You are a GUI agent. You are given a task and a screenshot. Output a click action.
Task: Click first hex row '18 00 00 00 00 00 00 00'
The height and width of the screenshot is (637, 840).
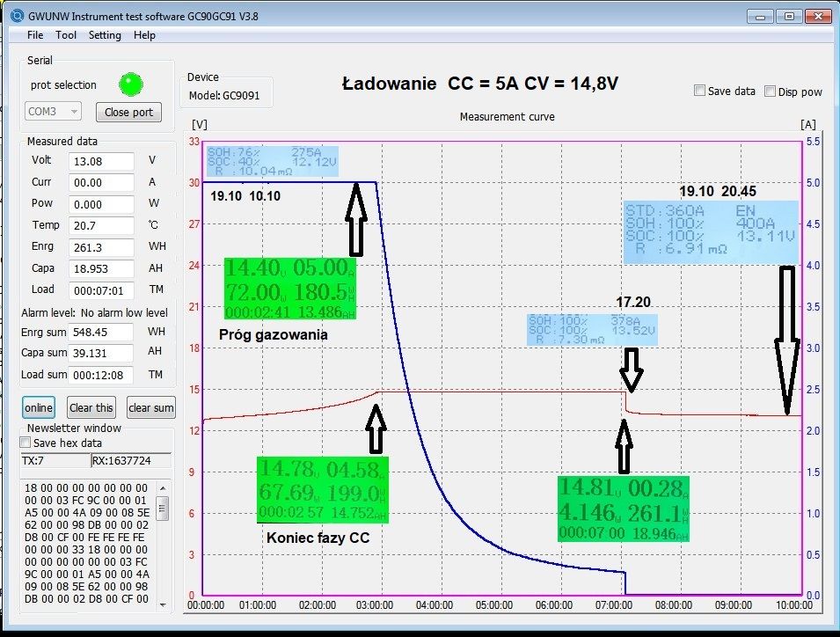point(86,488)
